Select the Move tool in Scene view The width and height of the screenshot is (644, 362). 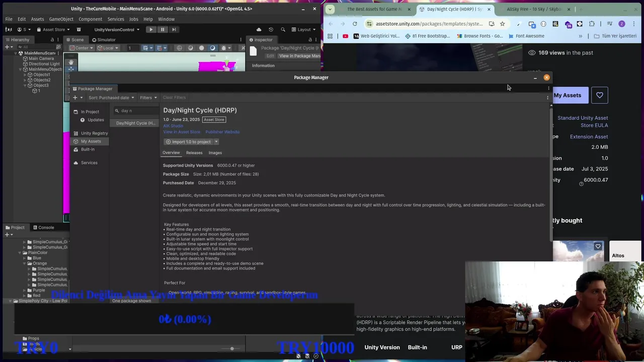[x=71, y=69]
